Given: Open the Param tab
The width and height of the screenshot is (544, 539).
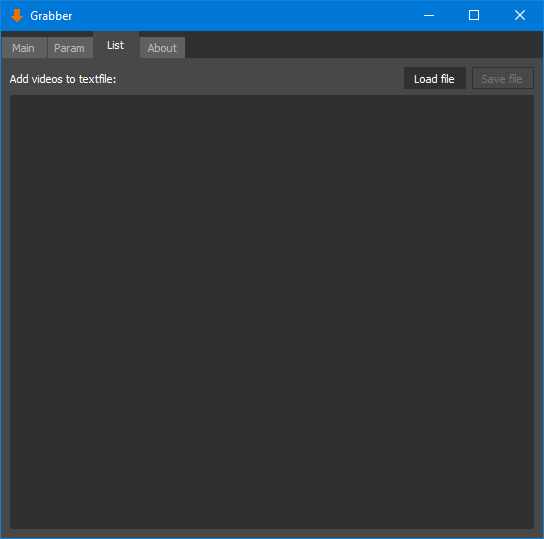Looking at the screenshot, I should [70, 48].
